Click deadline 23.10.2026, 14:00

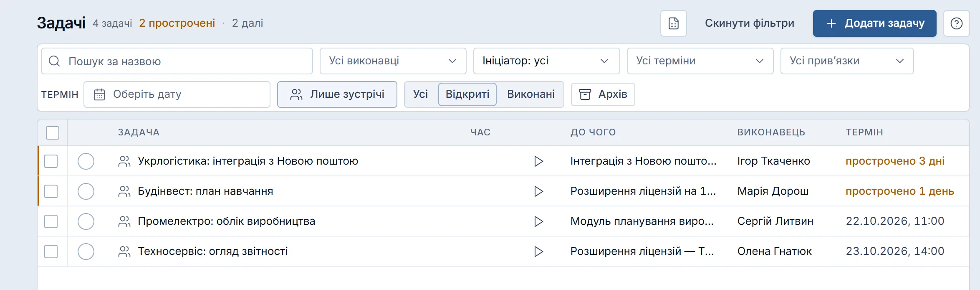point(895,252)
